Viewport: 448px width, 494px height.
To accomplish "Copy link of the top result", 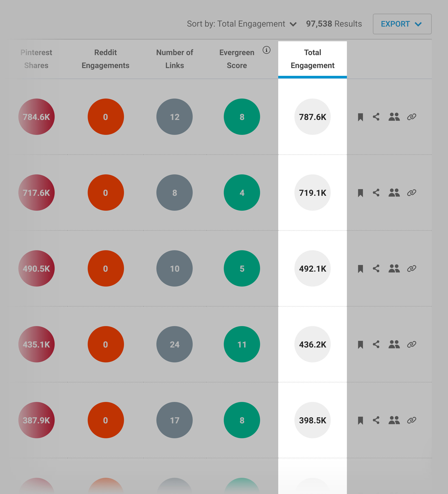I will 411,117.
